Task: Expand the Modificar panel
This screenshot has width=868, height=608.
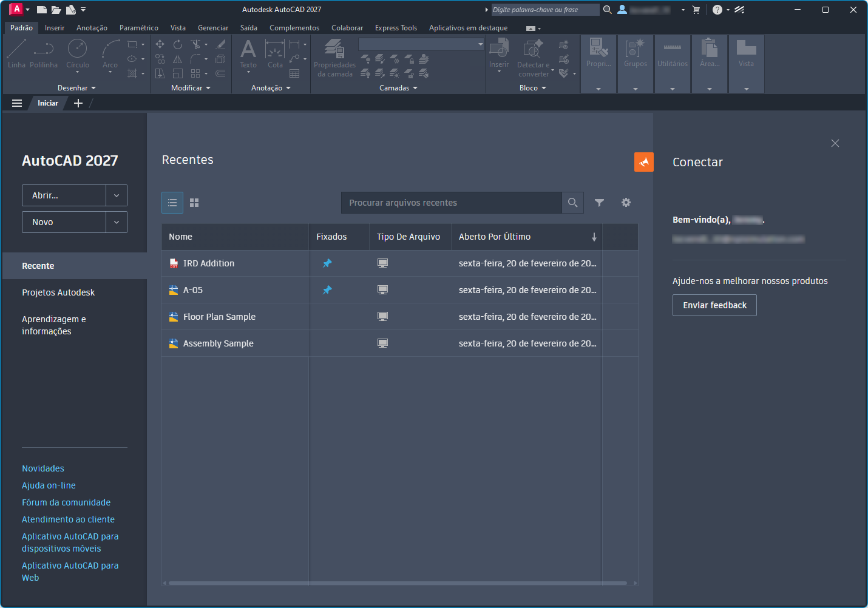Action: 191,88
